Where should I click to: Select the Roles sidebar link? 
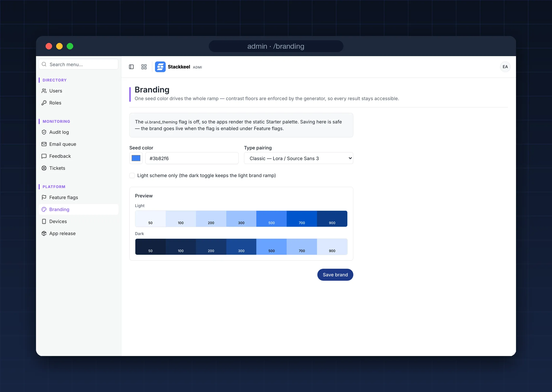pos(78,103)
